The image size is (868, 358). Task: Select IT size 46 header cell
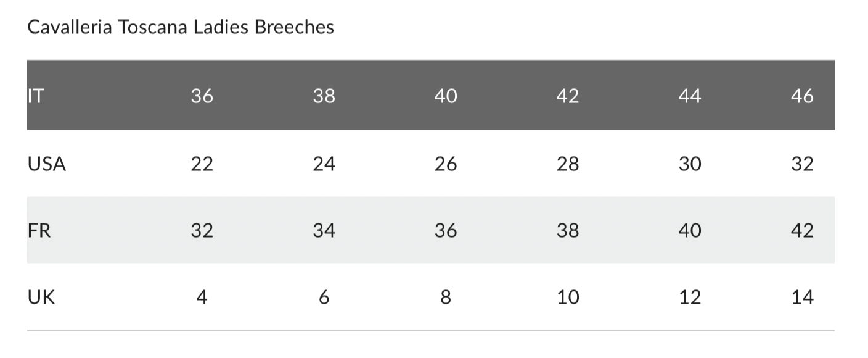802,96
